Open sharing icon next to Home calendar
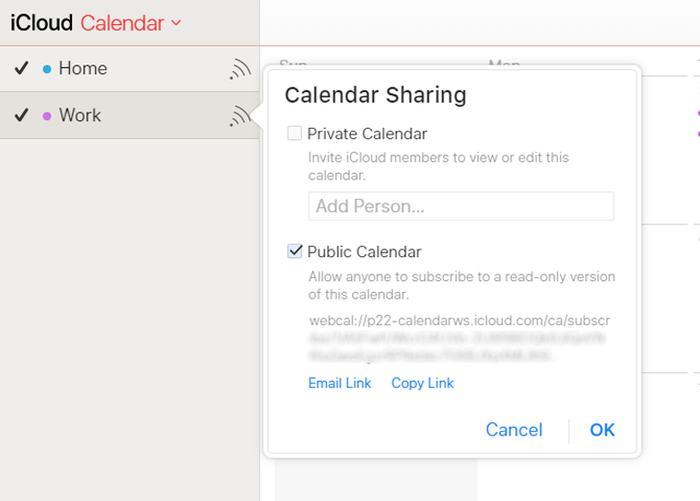This screenshot has height=501, width=700. coord(240,69)
